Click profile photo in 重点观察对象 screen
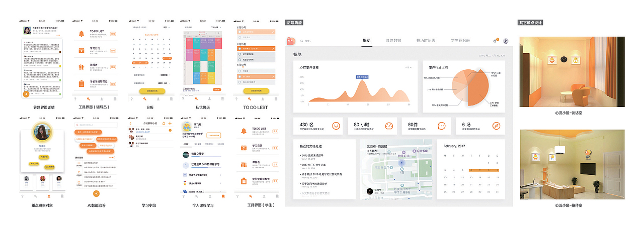This screenshot has width=644, height=226. coord(42,133)
